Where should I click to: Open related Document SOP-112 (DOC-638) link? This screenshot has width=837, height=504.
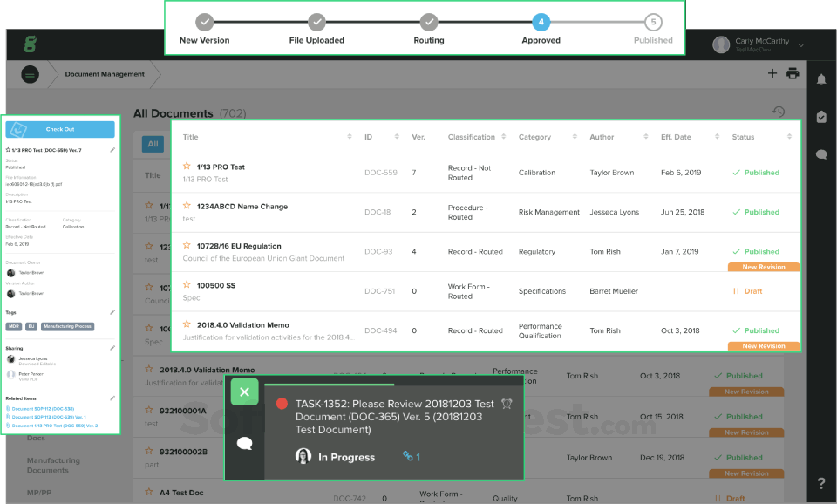tap(43, 409)
